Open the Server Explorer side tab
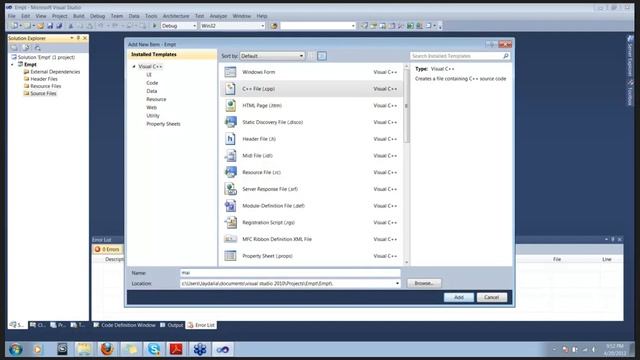The image size is (640, 360). click(x=630, y=57)
